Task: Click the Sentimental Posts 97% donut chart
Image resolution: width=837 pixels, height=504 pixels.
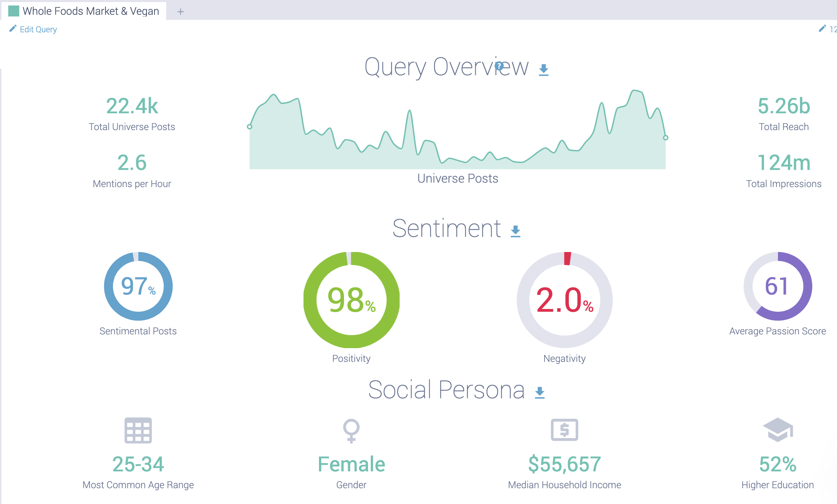Action: click(x=138, y=286)
